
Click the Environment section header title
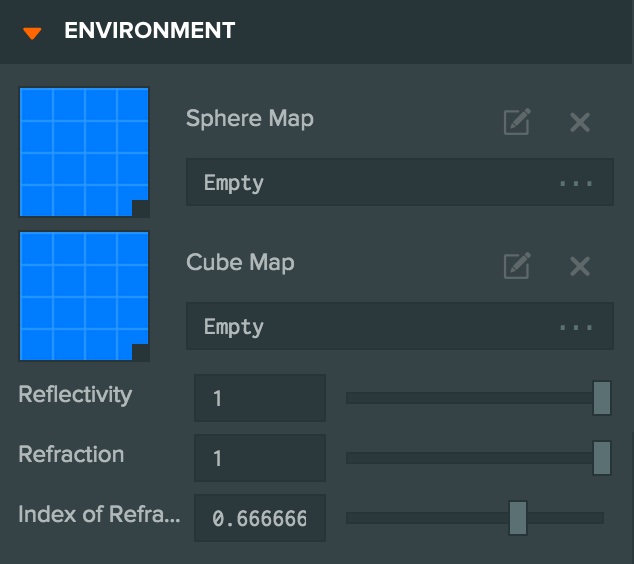[149, 31]
